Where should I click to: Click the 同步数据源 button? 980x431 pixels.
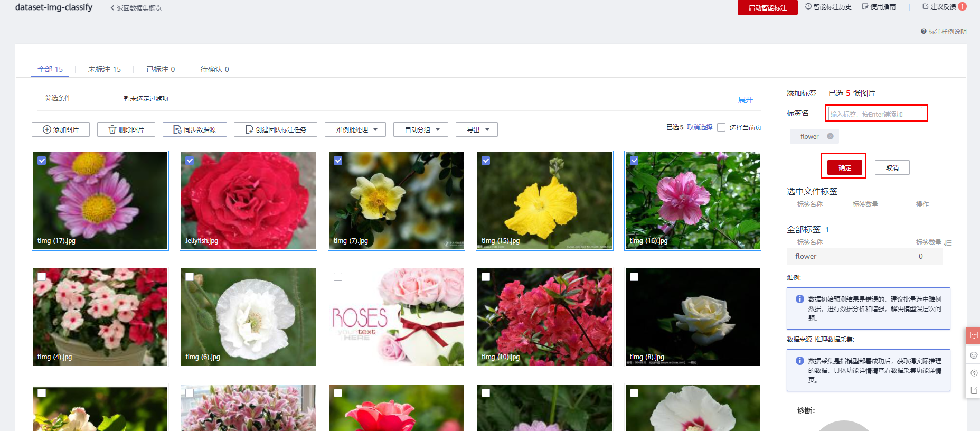(195, 129)
